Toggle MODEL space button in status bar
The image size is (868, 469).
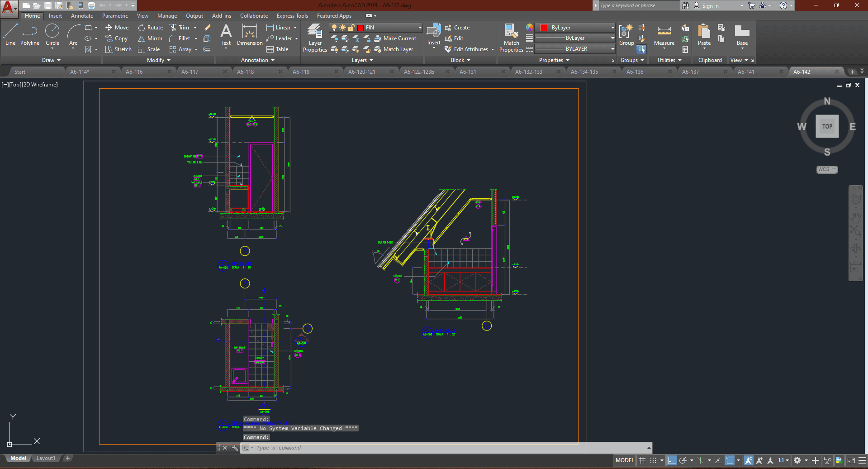[x=625, y=460]
